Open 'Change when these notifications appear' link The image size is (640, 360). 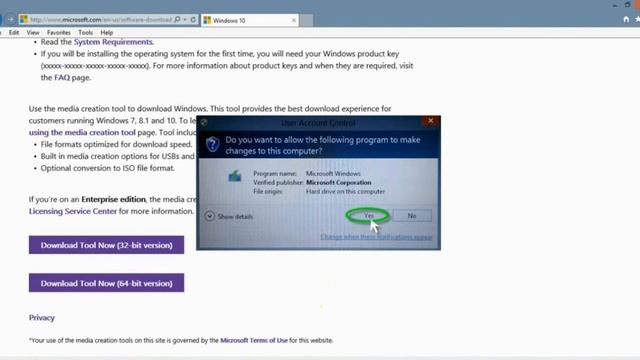(x=376, y=237)
